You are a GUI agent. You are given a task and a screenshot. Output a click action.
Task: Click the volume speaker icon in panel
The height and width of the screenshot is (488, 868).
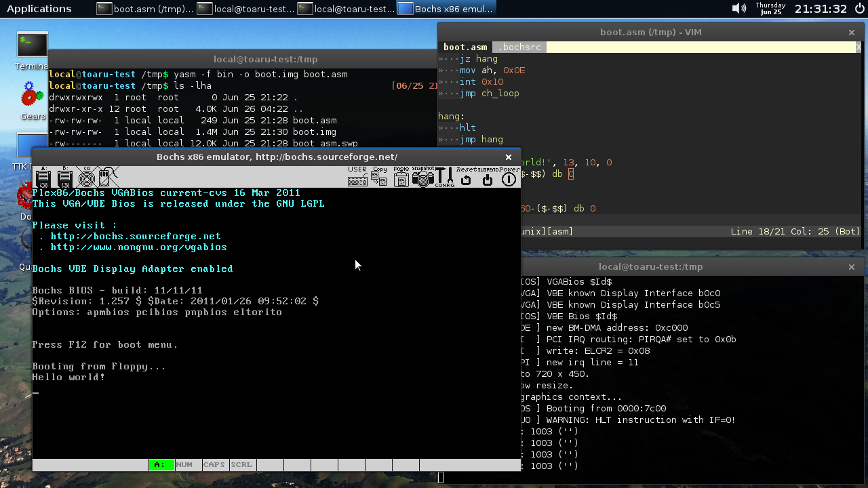pyautogui.click(x=739, y=9)
